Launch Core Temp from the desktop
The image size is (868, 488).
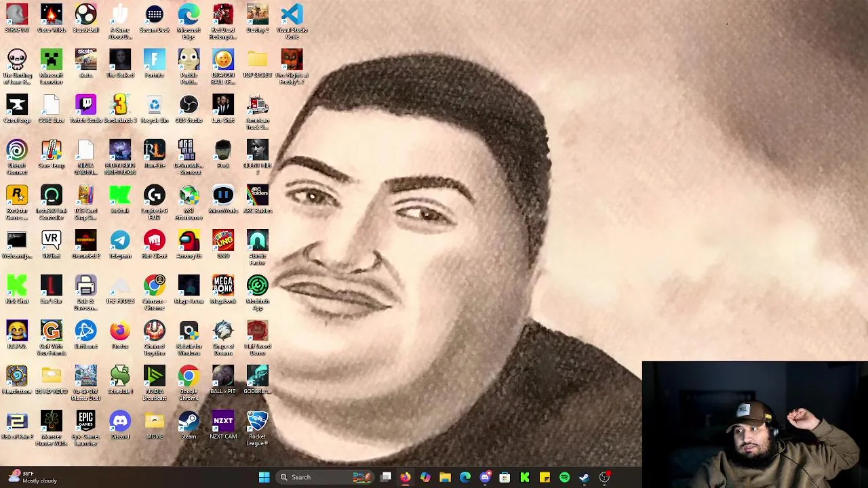(52, 155)
